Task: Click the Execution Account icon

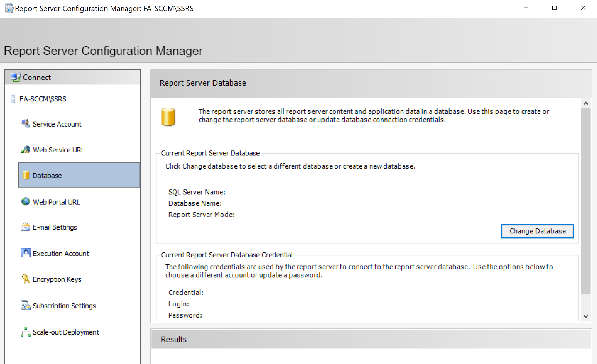Action: (x=25, y=253)
